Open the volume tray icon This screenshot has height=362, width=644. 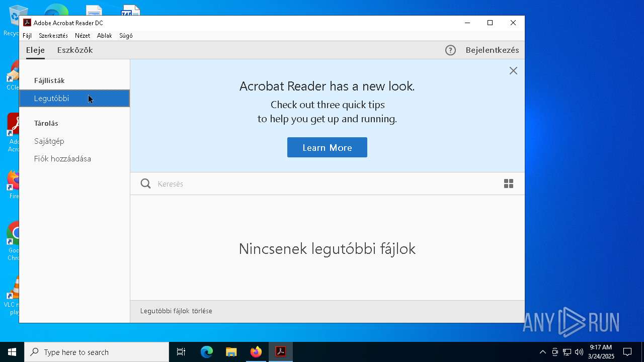tap(579, 352)
